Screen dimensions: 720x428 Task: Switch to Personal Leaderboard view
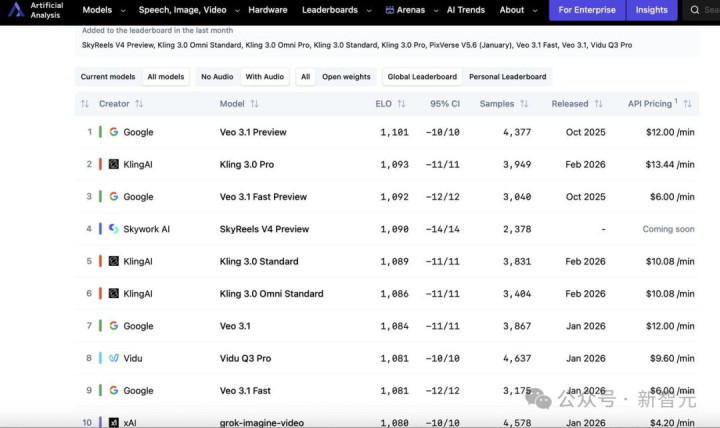[x=507, y=77]
